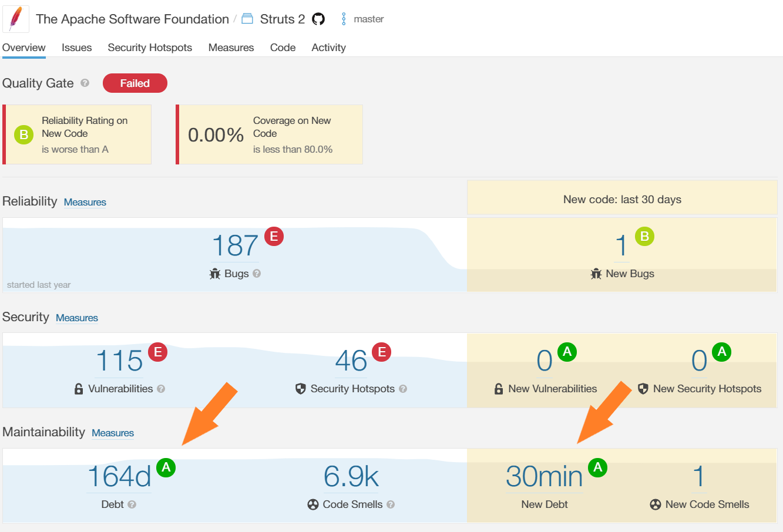The height and width of the screenshot is (532, 783).
Task: Click the 187 bugs count
Action: [235, 245]
